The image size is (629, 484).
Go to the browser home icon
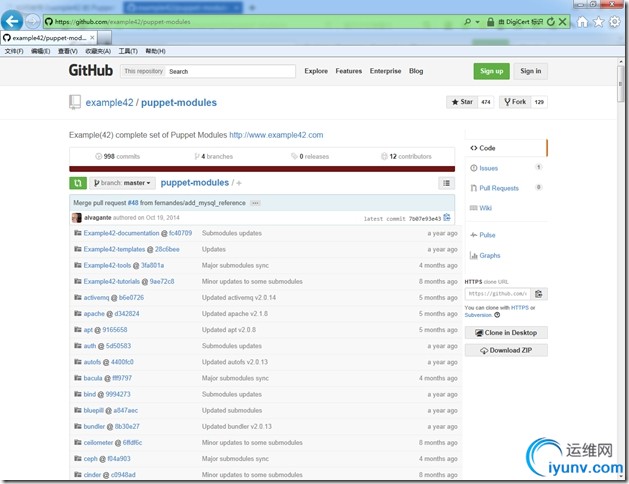[x=582, y=22]
